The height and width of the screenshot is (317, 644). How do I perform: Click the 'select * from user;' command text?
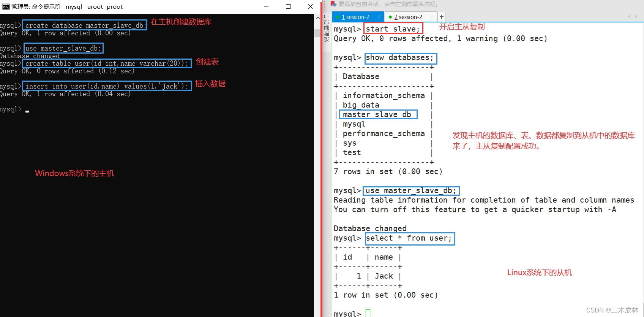pos(409,238)
